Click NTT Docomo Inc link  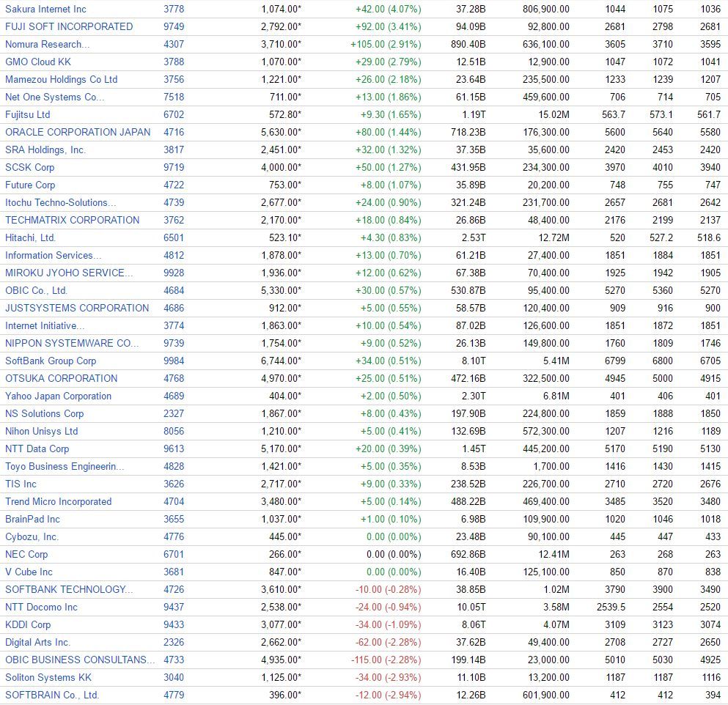[41, 608]
